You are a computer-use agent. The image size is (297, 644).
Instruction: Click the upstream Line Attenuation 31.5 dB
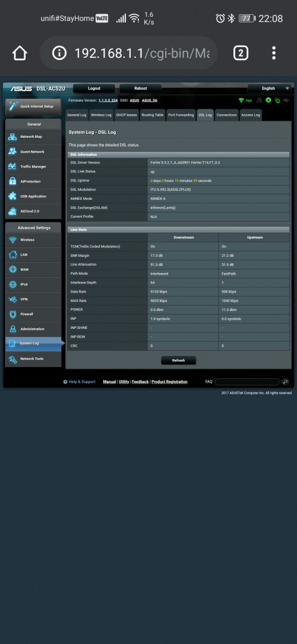click(x=228, y=265)
